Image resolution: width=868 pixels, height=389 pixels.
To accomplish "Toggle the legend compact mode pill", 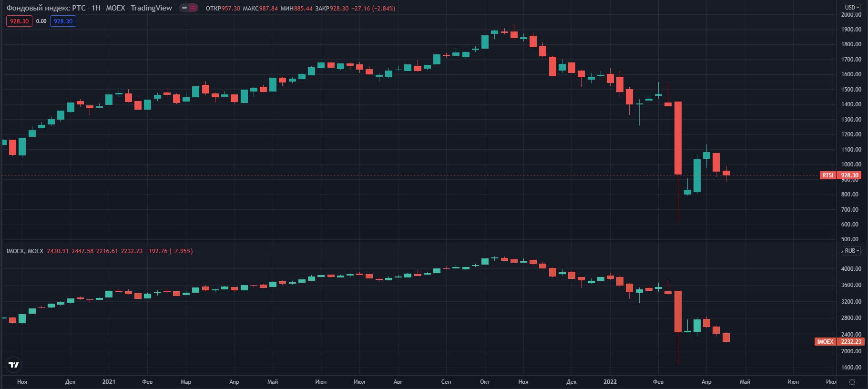I will pyautogui.click(x=189, y=8).
